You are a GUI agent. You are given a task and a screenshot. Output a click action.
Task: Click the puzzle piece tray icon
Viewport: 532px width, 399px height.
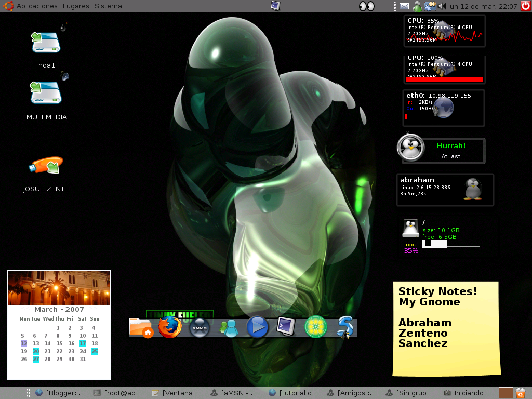tap(430, 6)
